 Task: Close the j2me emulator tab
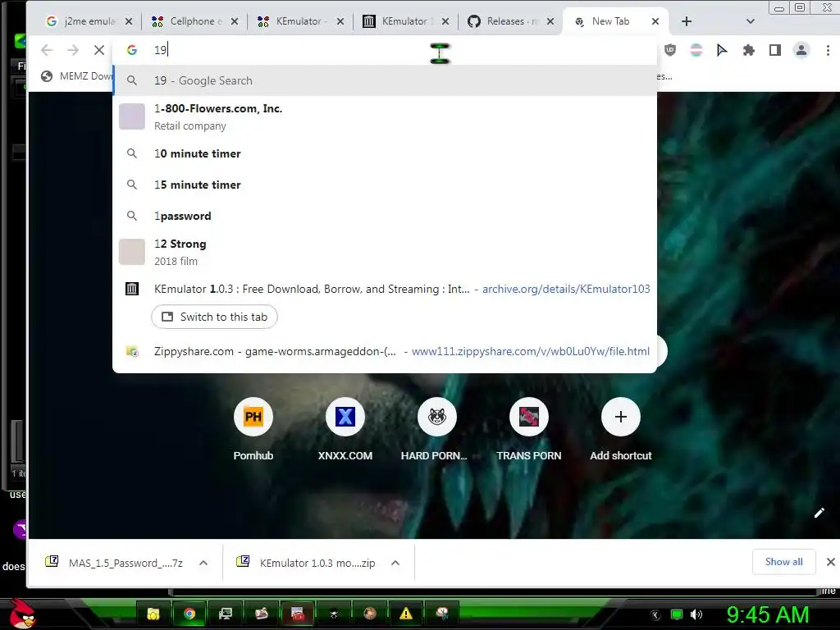point(129,21)
